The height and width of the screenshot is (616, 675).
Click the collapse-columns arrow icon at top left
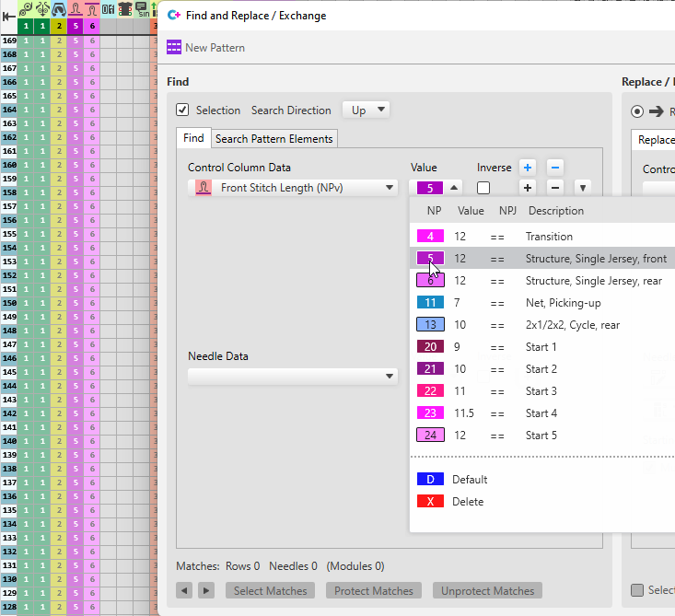(x=9, y=17)
